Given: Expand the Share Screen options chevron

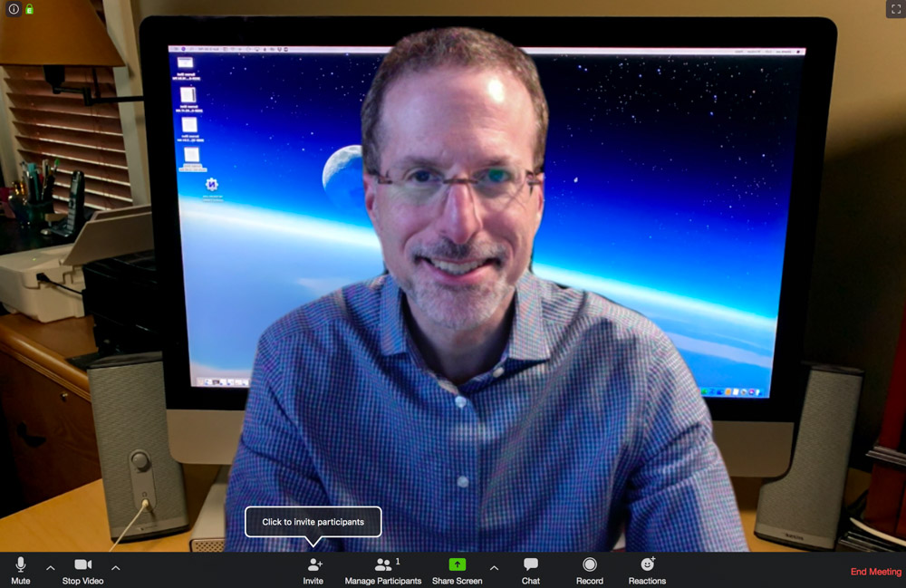Looking at the screenshot, I should pos(495,570).
